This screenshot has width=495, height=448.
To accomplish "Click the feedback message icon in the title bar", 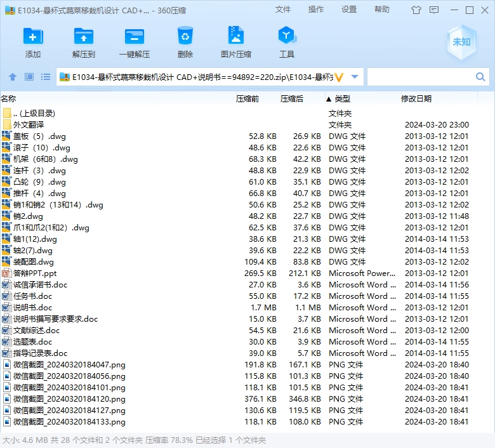I will point(434,10).
